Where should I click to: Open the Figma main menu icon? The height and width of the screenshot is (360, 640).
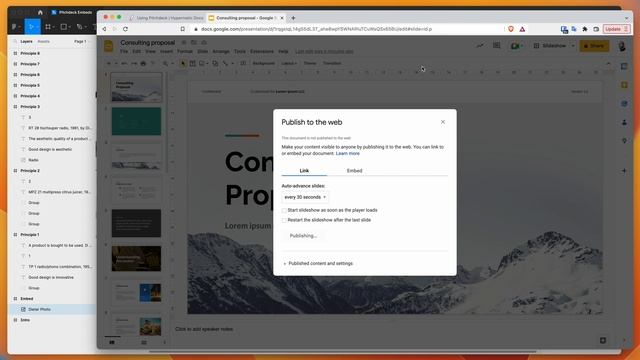pos(14,27)
